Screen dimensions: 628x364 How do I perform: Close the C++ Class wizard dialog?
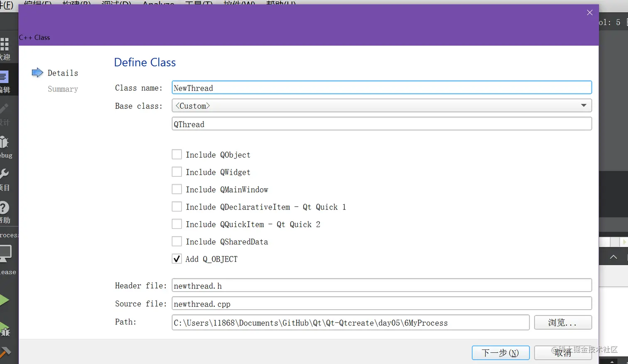click(x=589, y=12)
